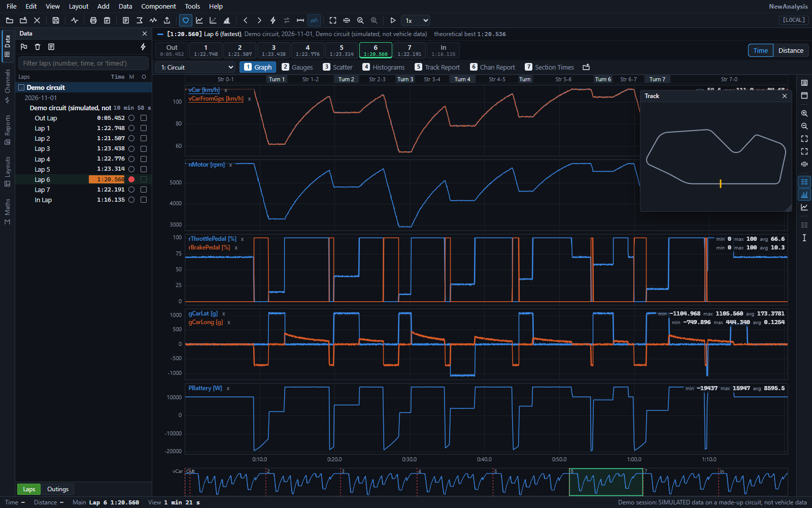Click the trash delete icon in the Data panel
The width and height of the screenshot is (812, 508).
point(38,47)
